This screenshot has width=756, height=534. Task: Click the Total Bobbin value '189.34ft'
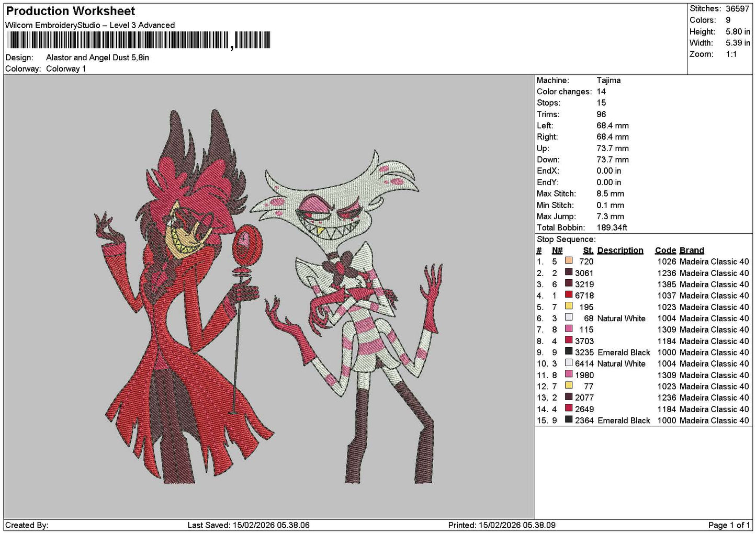[x=612, y=228]
